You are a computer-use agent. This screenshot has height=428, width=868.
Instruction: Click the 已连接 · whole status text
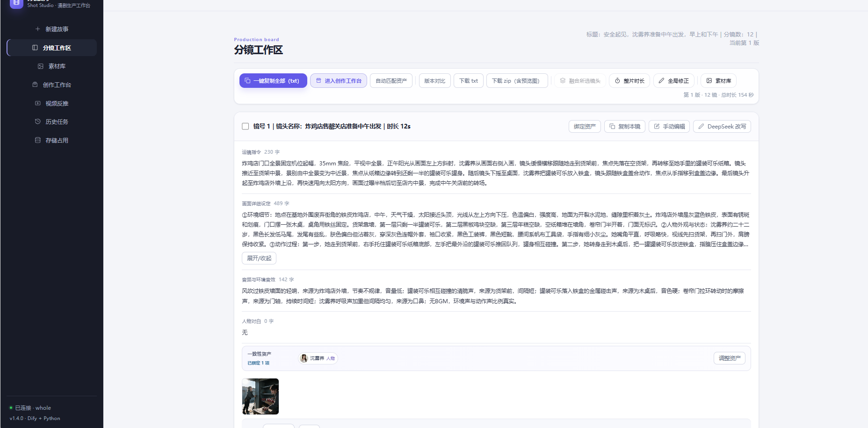(x=33, y=408)
